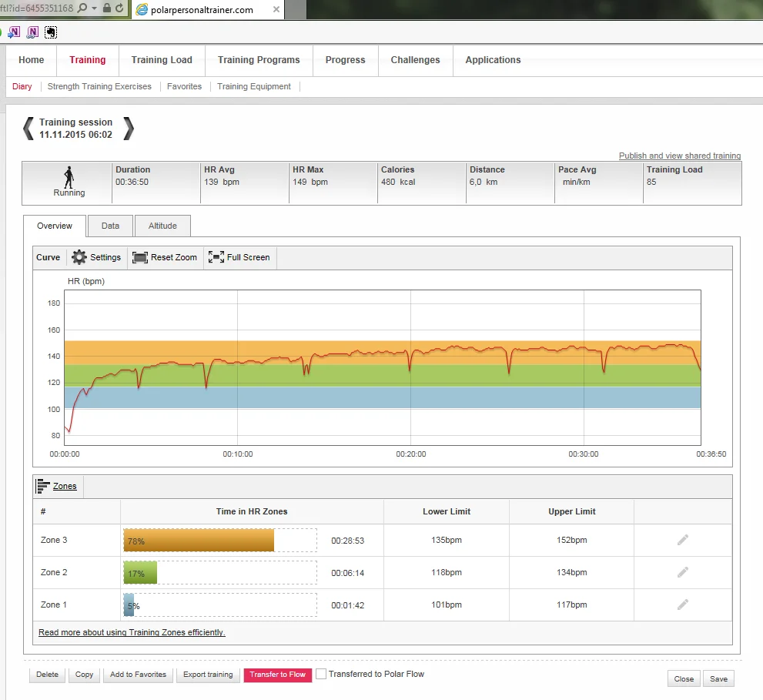Refresh the page using the address bar icon

119,8
